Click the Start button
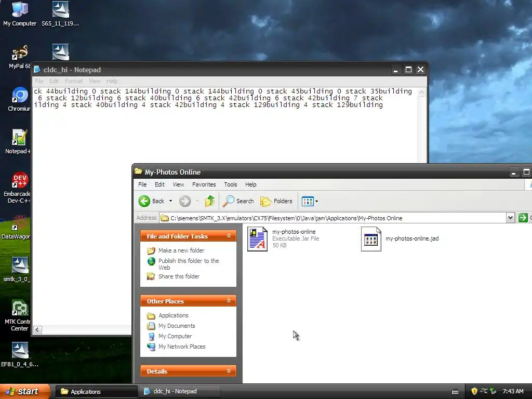The width and height of the screenshot is (532, 399). tap(25, 391)
